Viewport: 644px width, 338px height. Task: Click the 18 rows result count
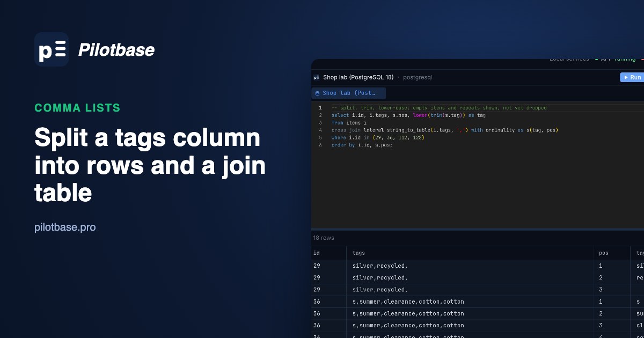(324, 238)
